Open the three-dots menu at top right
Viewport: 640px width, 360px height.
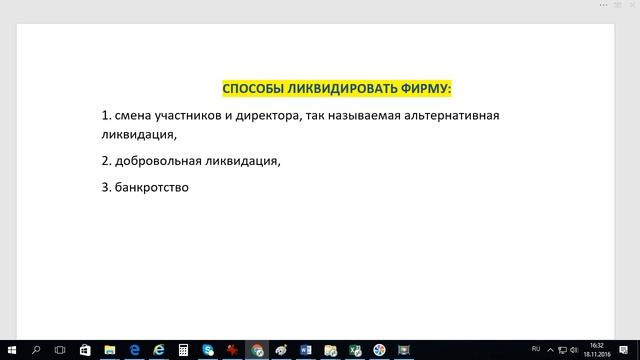[x=603, y=5]
